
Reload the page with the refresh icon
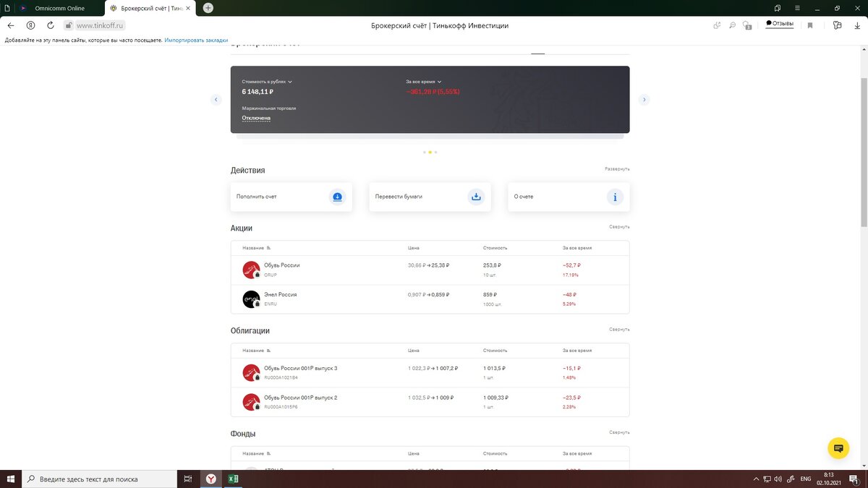(50, 25)
